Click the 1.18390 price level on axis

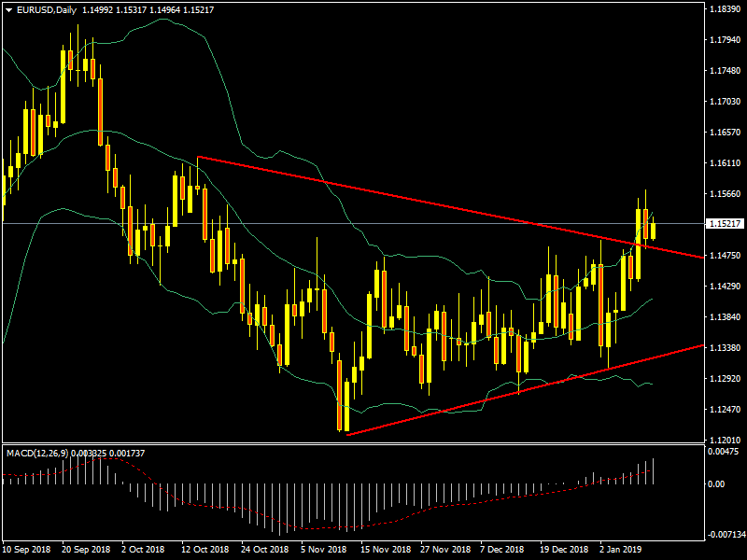click(x=726, y=8)
